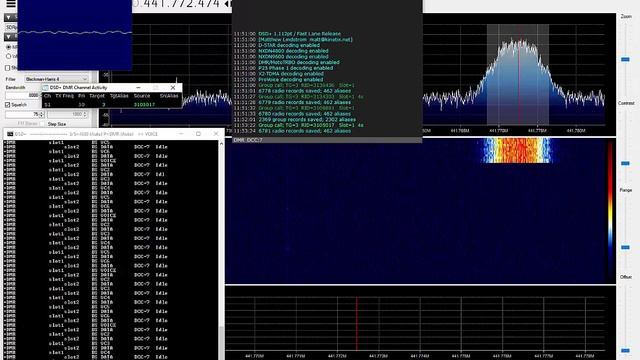Toggle the Squelch checkbox
This screenshot has height=360, width=640.
(x=8, y=105)
